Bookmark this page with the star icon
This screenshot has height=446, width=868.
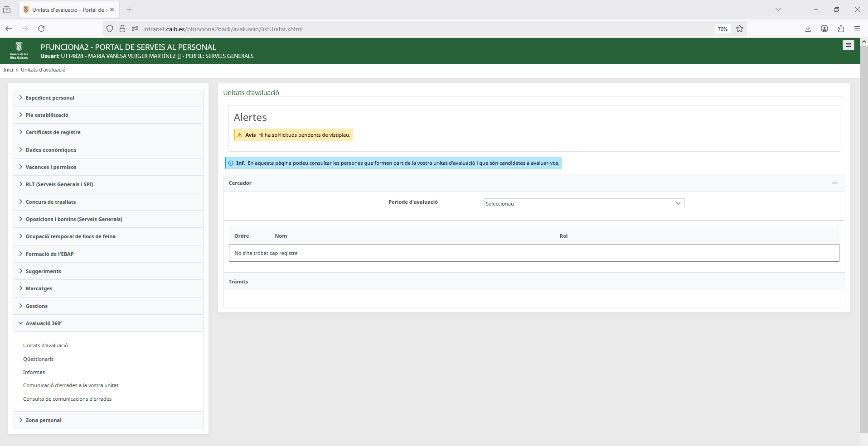pyautogui.click(x=740, y=29)
